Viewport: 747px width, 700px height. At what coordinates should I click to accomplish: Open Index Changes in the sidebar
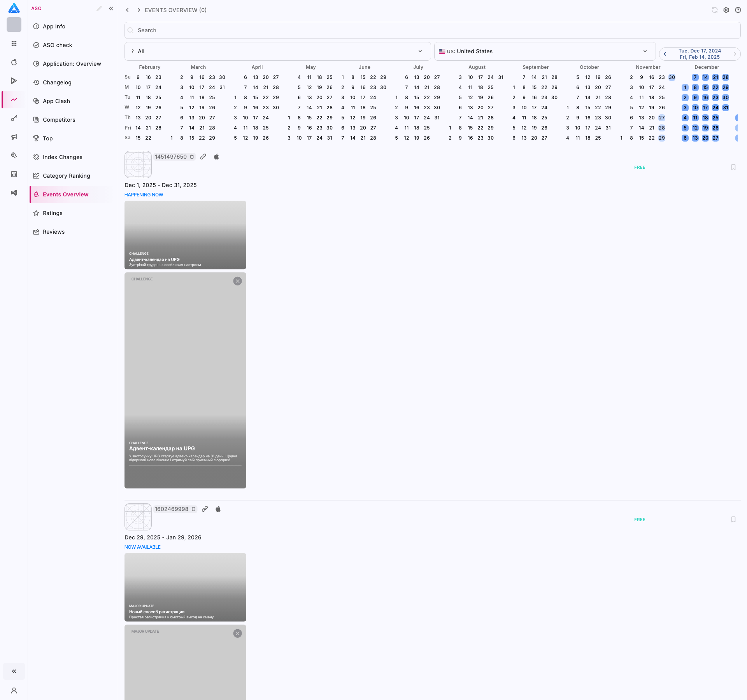coord(70,157)
